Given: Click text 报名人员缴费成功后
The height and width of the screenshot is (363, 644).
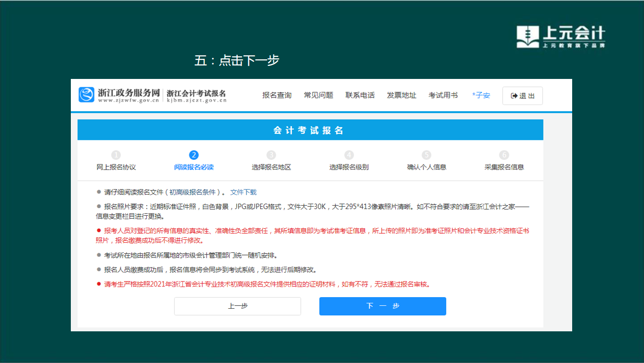Looking at the screenshot, I should [x=210, y=269].
